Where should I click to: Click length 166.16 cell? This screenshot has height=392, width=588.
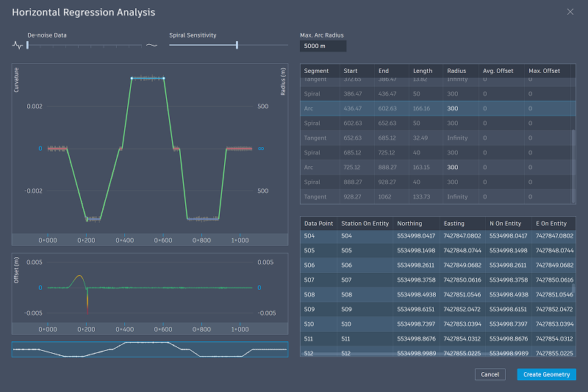point(421,108)
